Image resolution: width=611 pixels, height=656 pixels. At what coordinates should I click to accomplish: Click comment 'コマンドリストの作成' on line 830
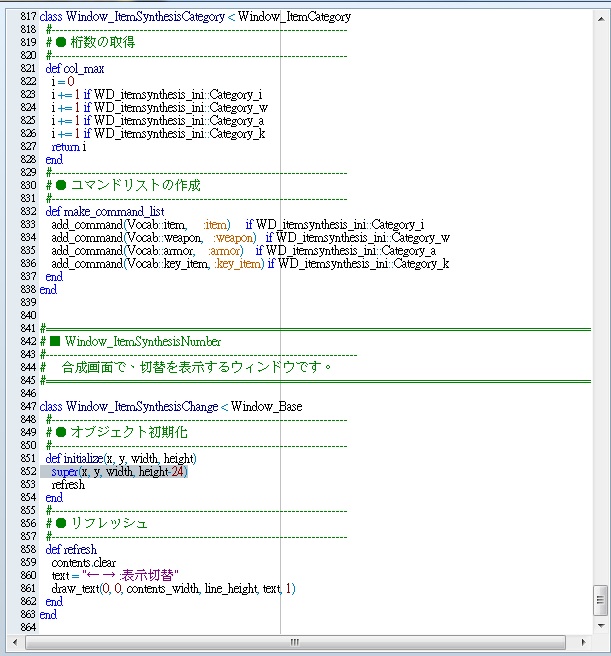(136, 185)
